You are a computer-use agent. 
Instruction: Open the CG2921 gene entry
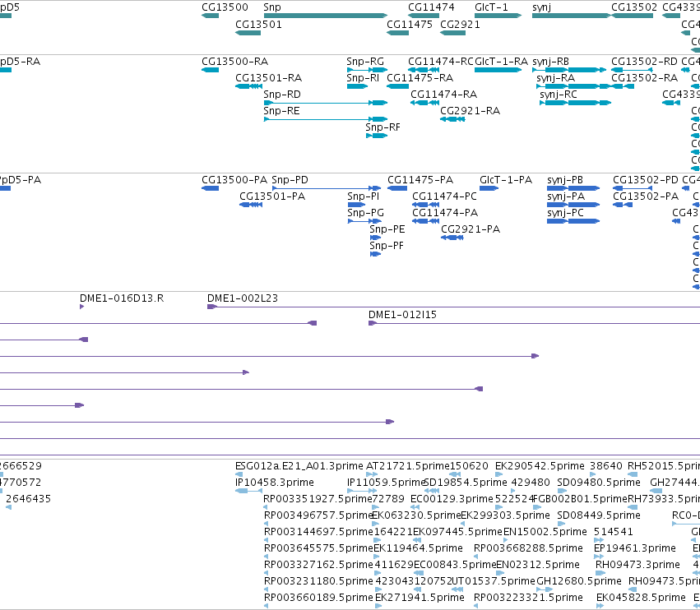click(452, 33)
